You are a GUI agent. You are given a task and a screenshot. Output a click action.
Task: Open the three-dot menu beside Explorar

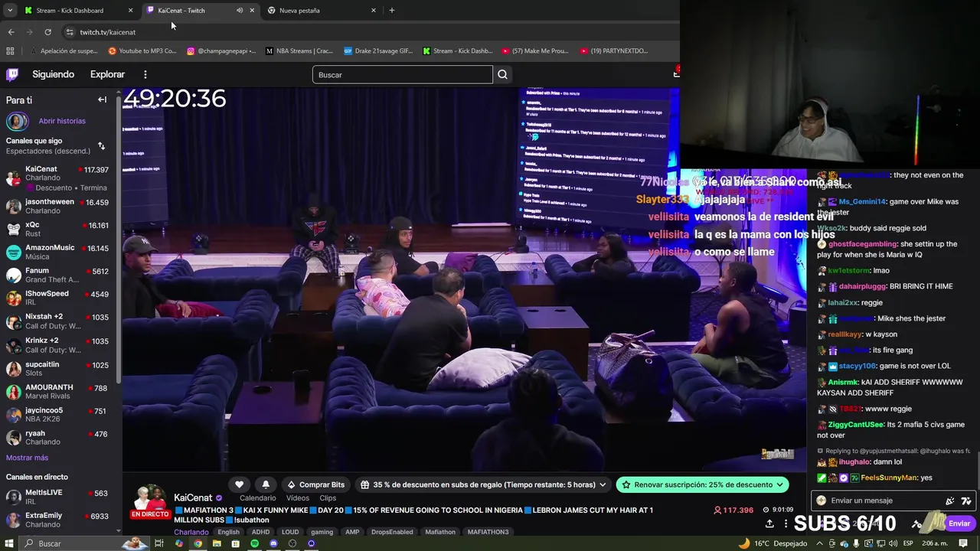click(145, 74)
